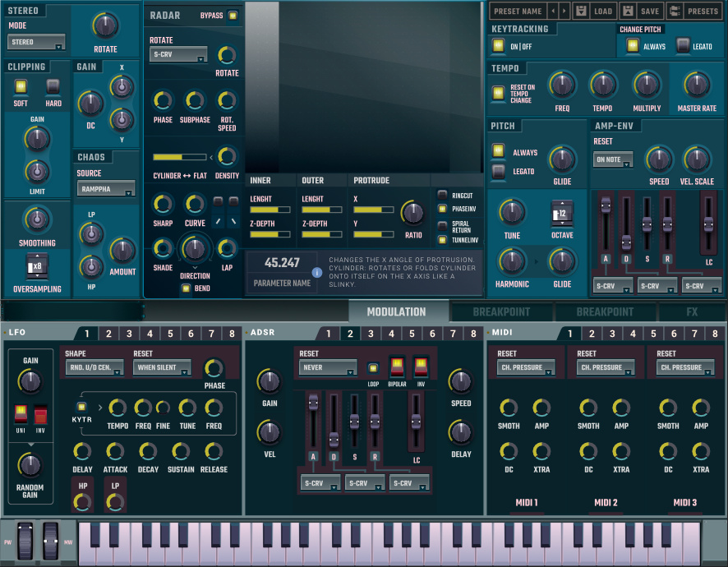Click the ADSR Delay knob
This screenshot has width=728, height=567.
461,432
